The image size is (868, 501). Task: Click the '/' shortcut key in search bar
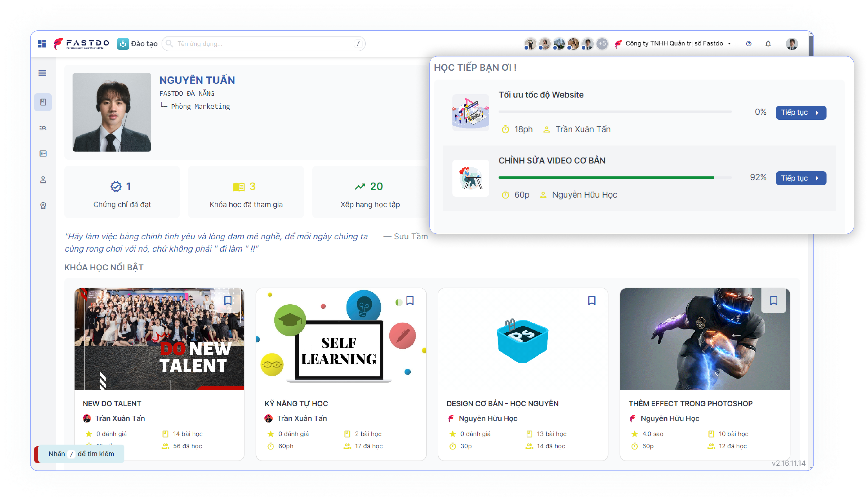(358, 44)
